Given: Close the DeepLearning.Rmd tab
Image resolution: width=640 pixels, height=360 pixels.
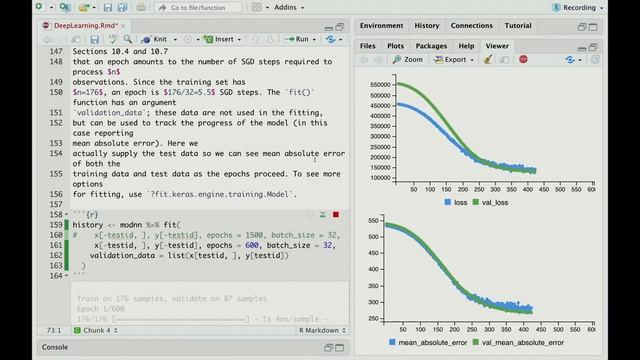Looking at the screenshot, I should pos(123,26).
